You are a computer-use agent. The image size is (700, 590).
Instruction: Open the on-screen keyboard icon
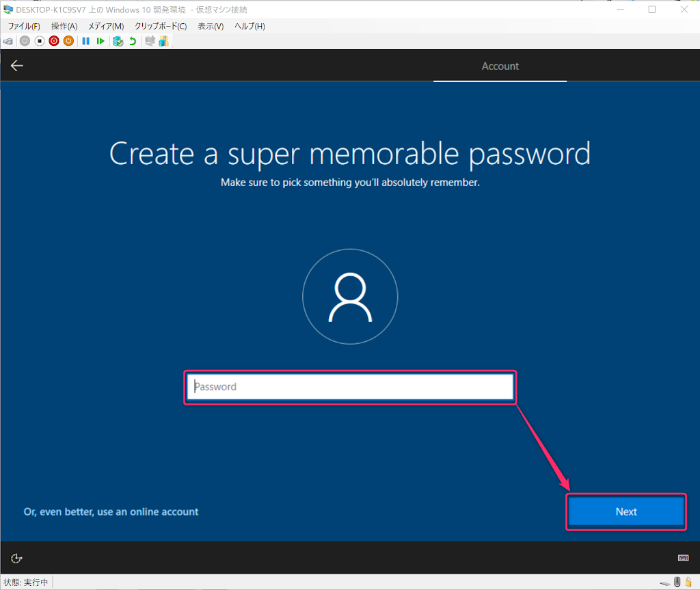pyautogui.click(x=683, y=558)
